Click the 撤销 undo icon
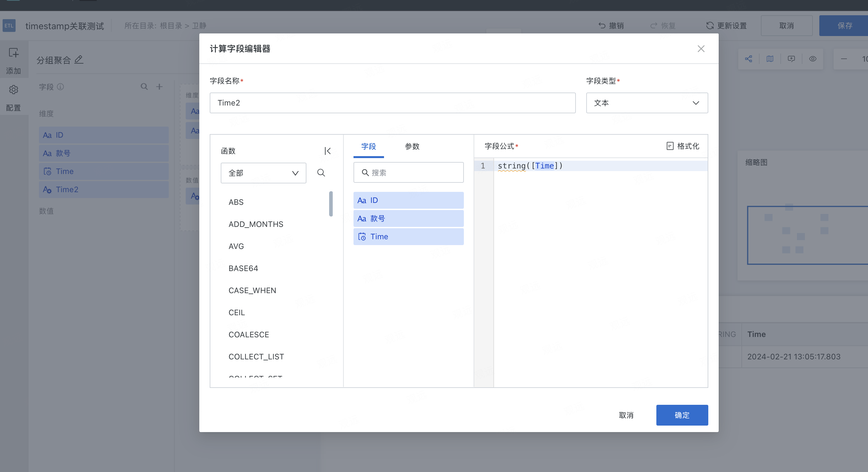This screenshot has height=472, width=868. click(602, 25)
